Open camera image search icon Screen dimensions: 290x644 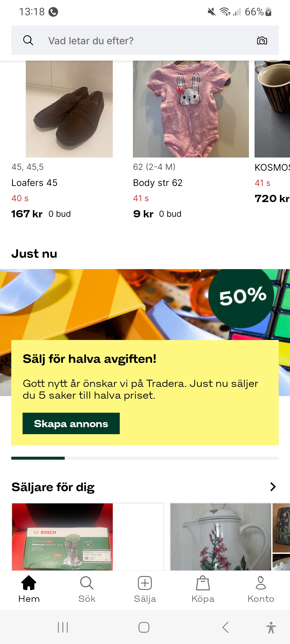(262, 41)
